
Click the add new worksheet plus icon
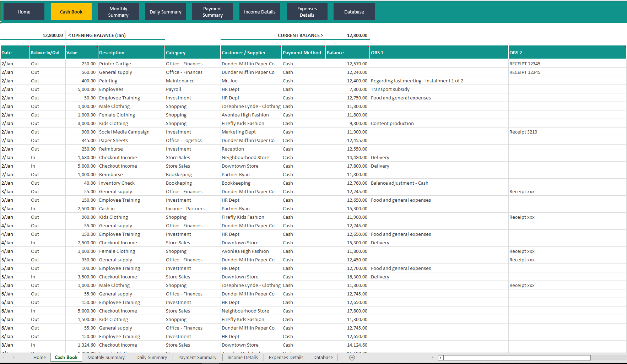tap(352, 357)
